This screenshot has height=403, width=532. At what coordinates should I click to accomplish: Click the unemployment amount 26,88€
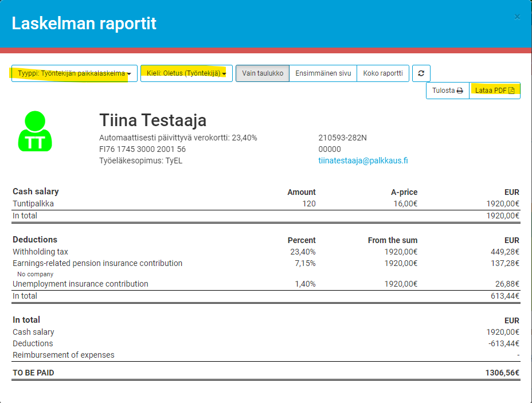pos(507,284)
